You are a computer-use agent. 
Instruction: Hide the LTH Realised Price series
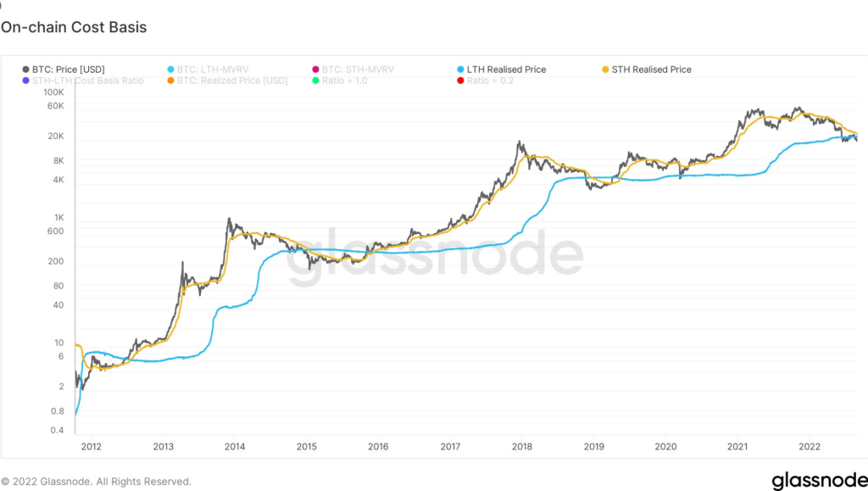click(x=506, y=70)
